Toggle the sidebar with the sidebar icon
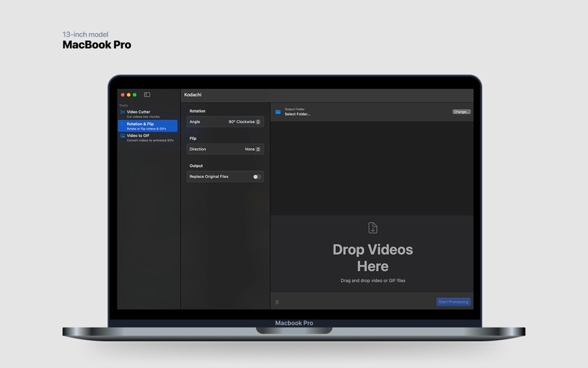This screenshot has height=368, width=588. click(147, 95)
